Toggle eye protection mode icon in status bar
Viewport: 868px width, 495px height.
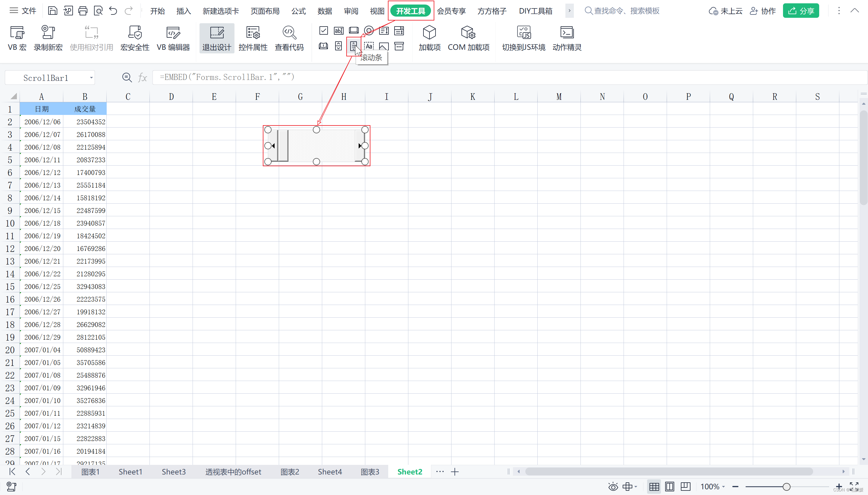point(613,487)
